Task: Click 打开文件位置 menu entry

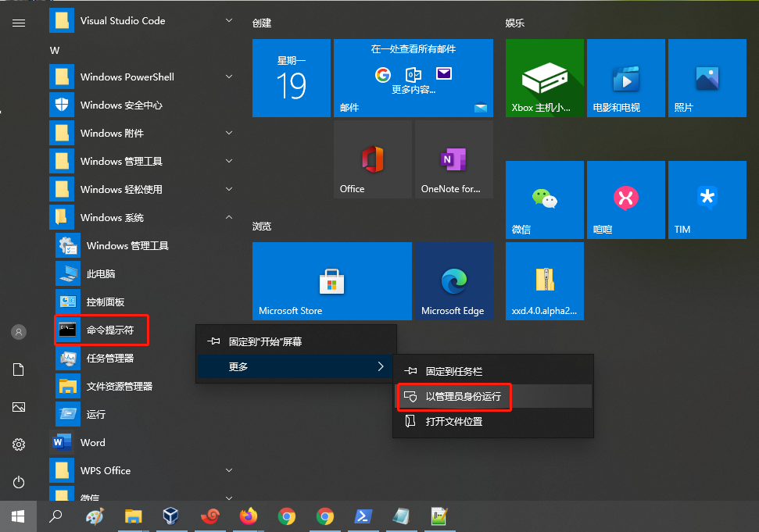Action: tap(453, 421)
